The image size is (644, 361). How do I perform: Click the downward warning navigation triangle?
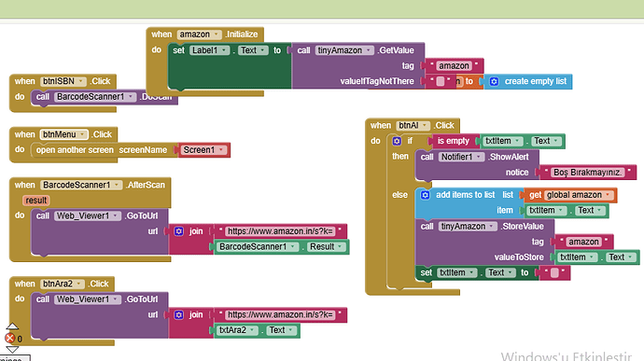pyautogui.click(x=12, y=349)
